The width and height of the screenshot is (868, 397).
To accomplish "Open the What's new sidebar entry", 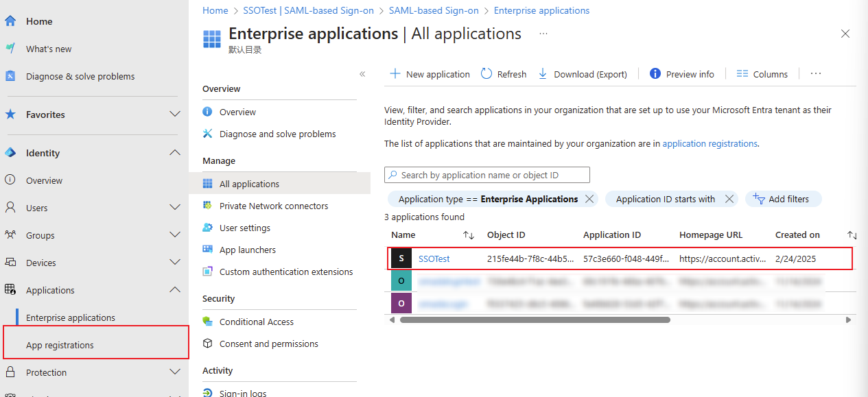I will (49, 49).
